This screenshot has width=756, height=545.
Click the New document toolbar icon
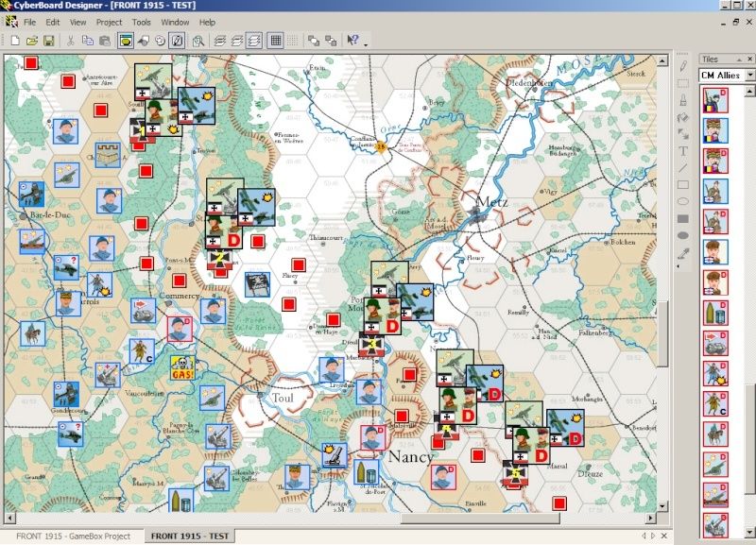coord(15,41)
